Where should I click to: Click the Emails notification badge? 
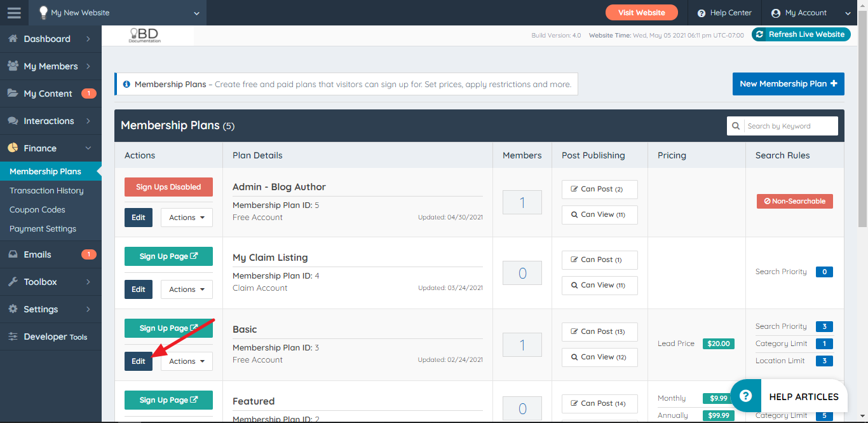click(x=88, y=254)
